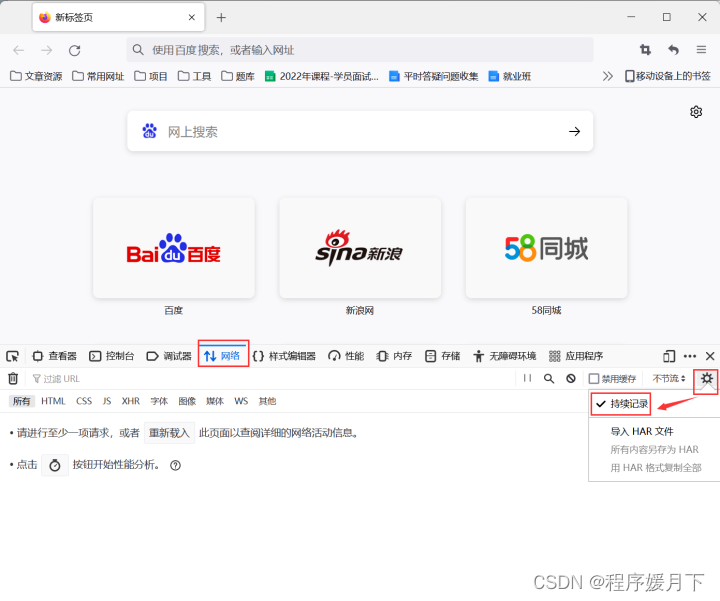Open the 平时答疑问题收集 bookmark
The image size is (720, 601).
click(x=433, y=76)
